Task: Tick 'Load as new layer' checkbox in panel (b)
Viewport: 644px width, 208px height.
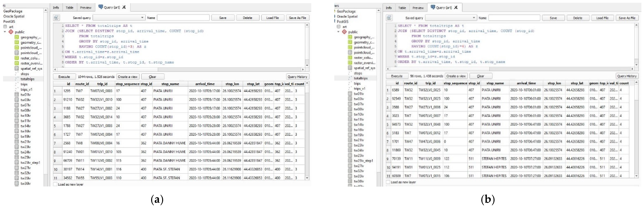Action: [388, 182]
